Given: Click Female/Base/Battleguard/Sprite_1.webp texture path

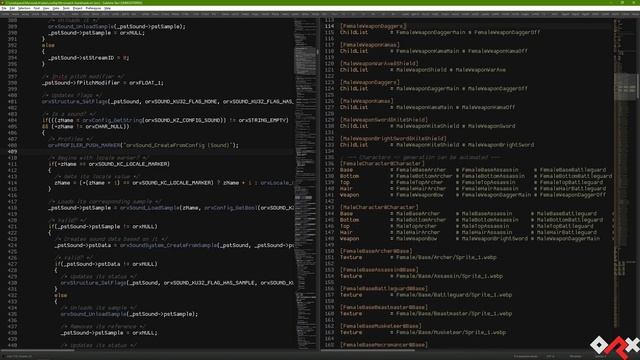Looking at the screenshot, I should (x=454, y=295).
